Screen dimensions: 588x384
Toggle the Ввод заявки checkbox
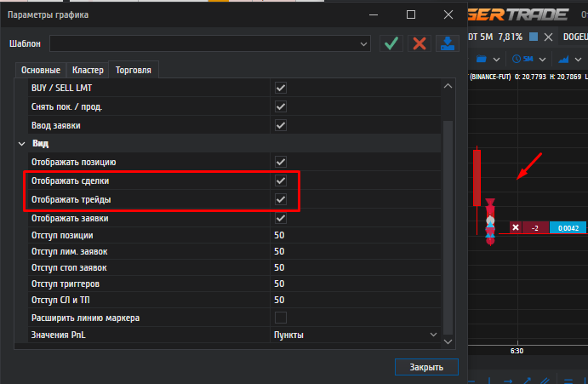click(281, 125)
